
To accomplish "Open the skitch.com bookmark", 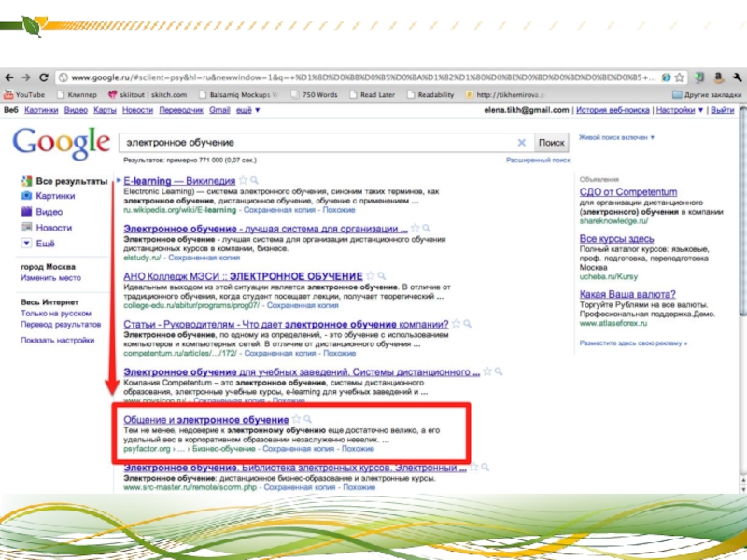I will click(148, 95).
